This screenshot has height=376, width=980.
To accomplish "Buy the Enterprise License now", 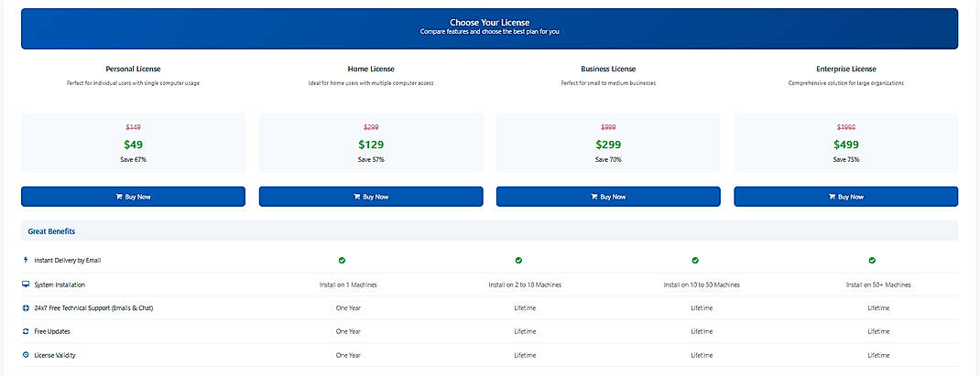I will (x=845, y=197).
